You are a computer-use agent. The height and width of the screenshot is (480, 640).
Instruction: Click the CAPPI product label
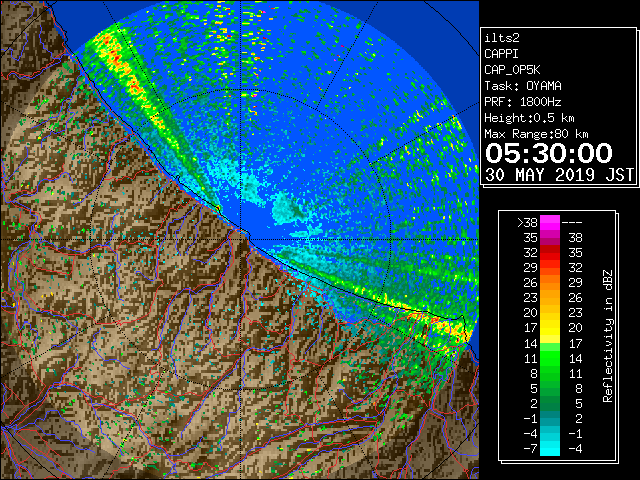501,54
